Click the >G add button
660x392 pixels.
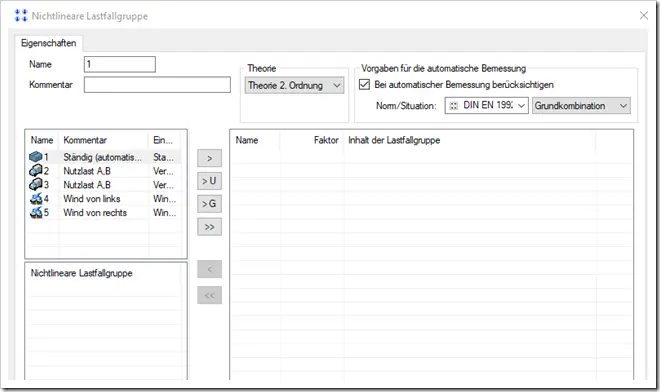(x=209, y=204)
